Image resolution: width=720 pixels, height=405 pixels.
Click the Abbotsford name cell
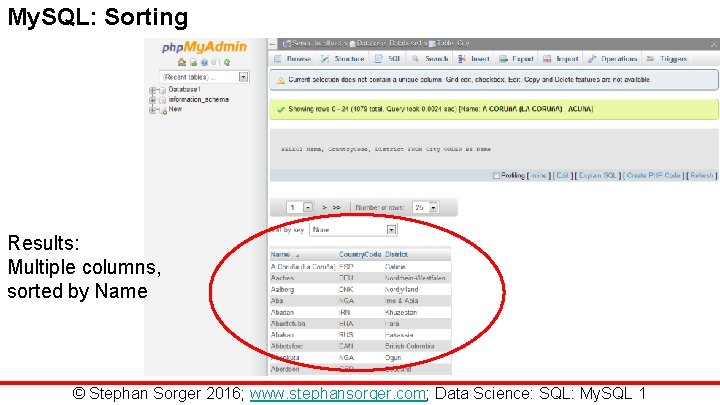point(287,346)
